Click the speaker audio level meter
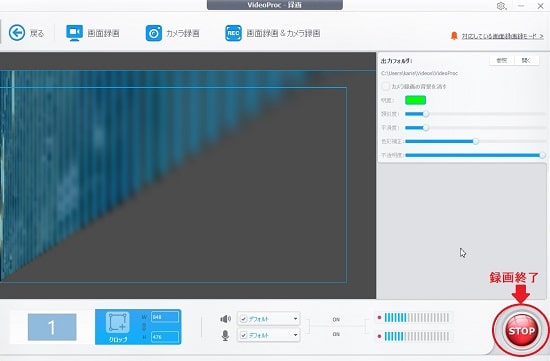This screenshot has width=550, height=361. click(416, 318)
